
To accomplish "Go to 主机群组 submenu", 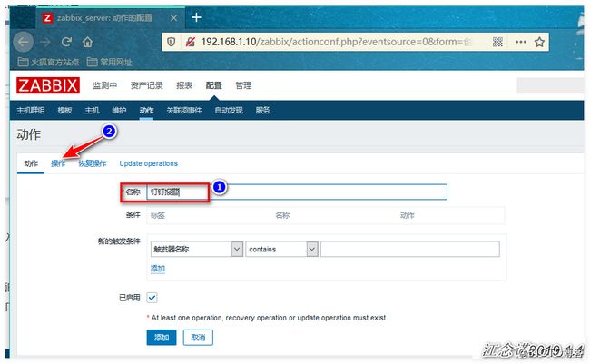I will 31,111.
